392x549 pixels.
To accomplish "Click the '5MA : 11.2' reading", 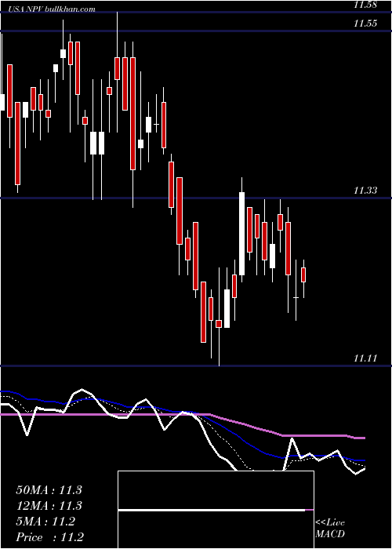I will [x=45, y=522].
